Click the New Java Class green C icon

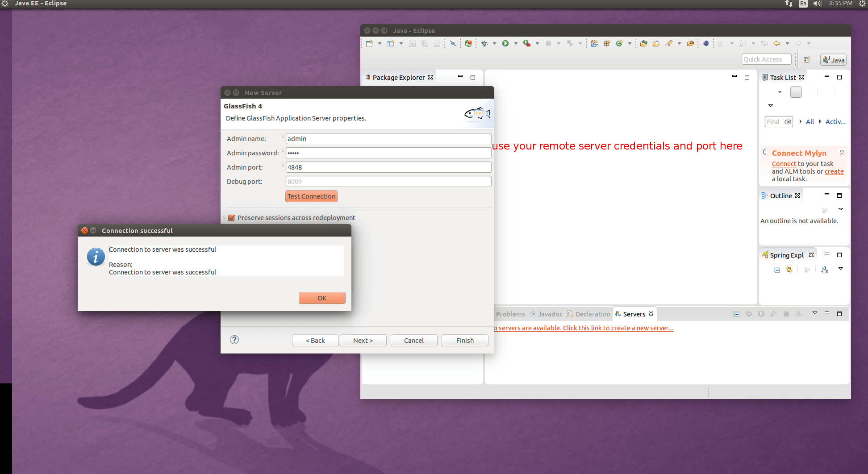(x=619, y=43)
